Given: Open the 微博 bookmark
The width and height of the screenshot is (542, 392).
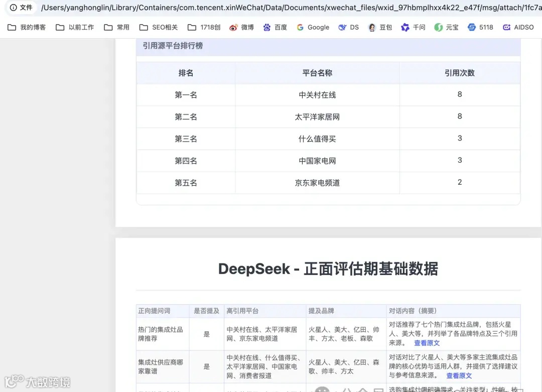Looking at the screenshot, I should pyautogui.click(x=241, y=27).
